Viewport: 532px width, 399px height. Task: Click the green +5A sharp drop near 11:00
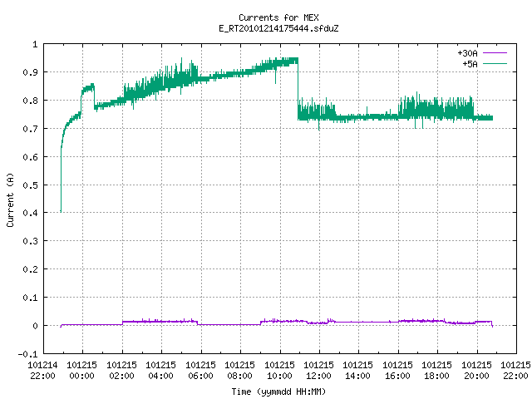coord(298,90)
